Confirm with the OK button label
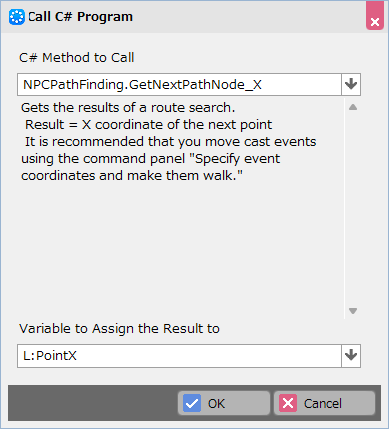This screenshot has height=429, width=389. (x=216, y=404)
